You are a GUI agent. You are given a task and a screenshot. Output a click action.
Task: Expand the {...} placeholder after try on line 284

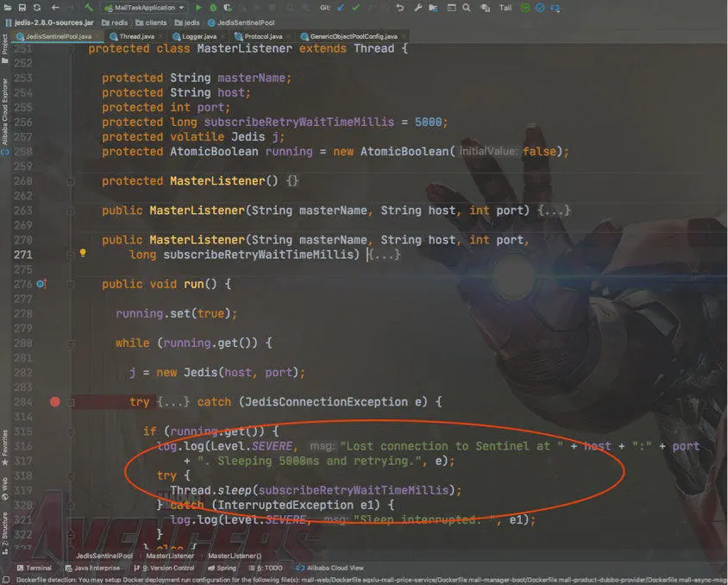tap(173, 401)
